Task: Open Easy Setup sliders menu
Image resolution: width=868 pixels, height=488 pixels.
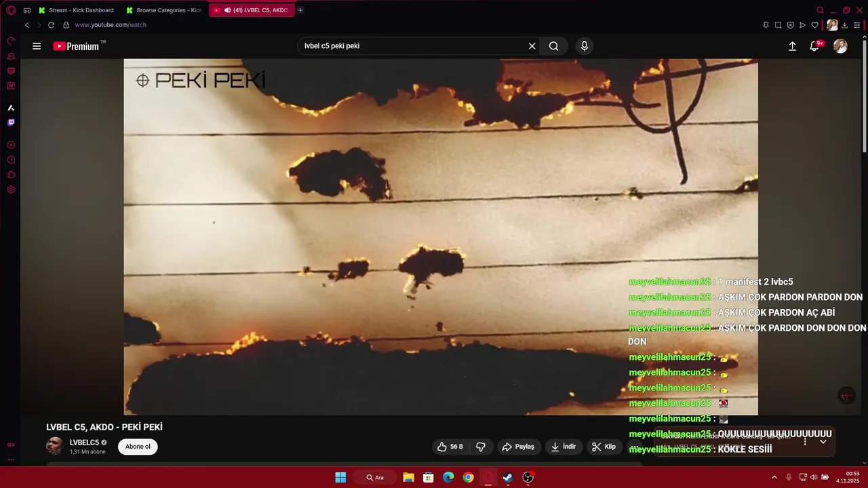Action: (857, 25)
